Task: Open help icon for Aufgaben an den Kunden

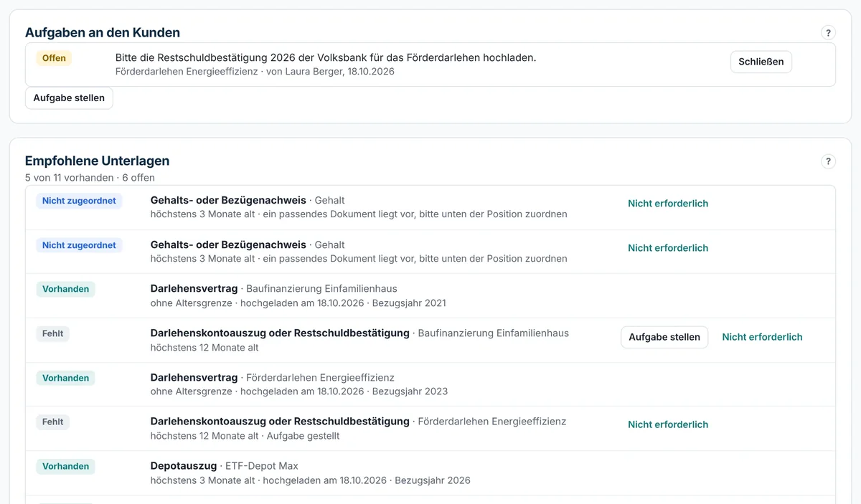Action: pos(828,32)
